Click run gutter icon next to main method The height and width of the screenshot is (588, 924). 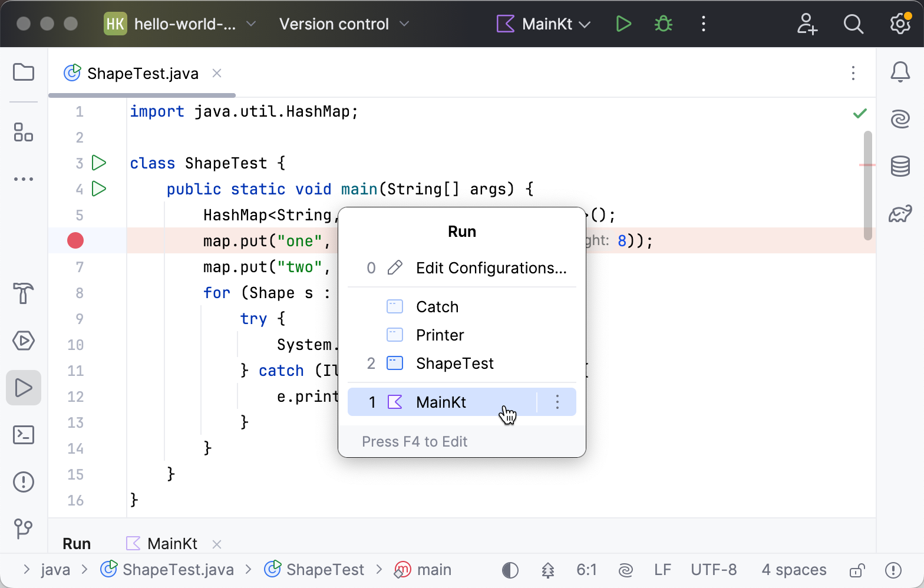99,189
